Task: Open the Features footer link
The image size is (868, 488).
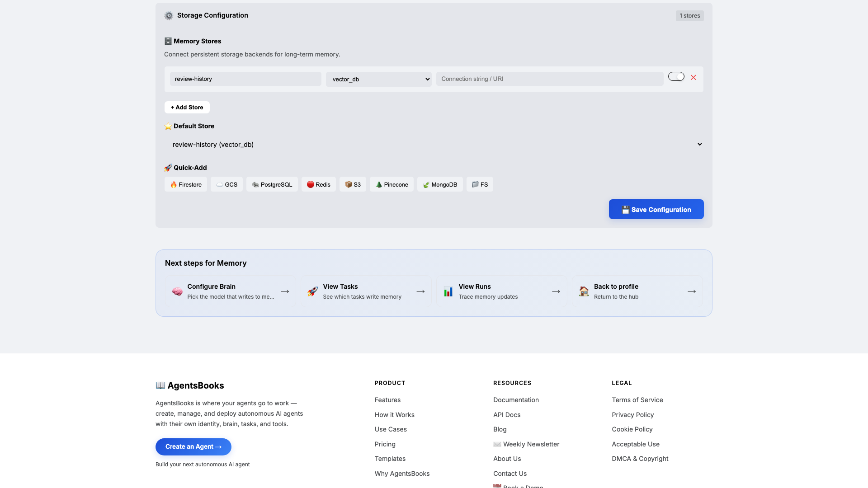Action: pyautogui.click(x=387, y=400)
